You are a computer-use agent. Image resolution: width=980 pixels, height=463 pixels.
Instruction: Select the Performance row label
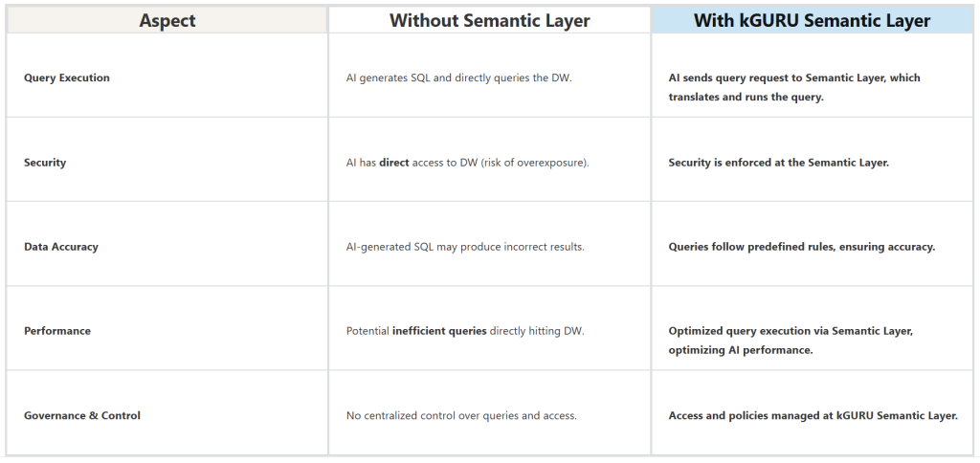[x=57, y=331]
